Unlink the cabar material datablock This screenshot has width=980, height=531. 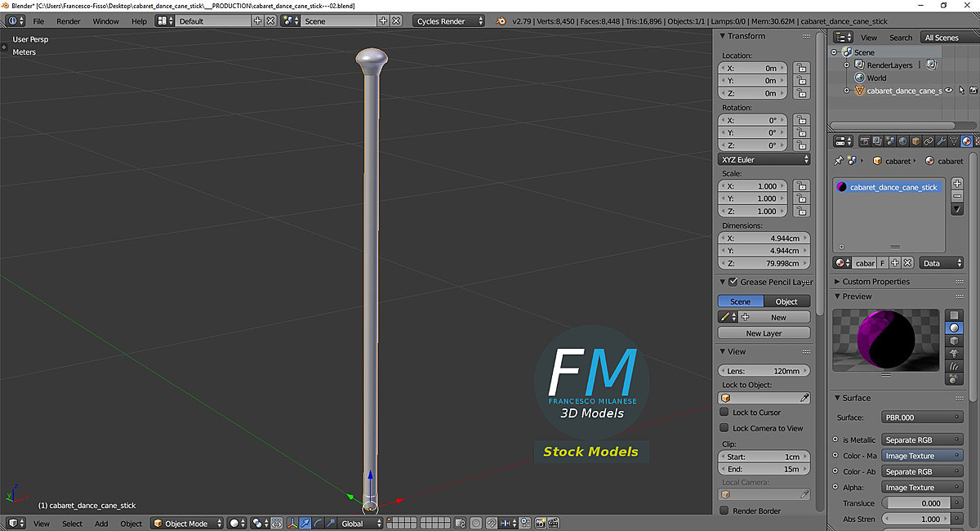coord(907,263)
